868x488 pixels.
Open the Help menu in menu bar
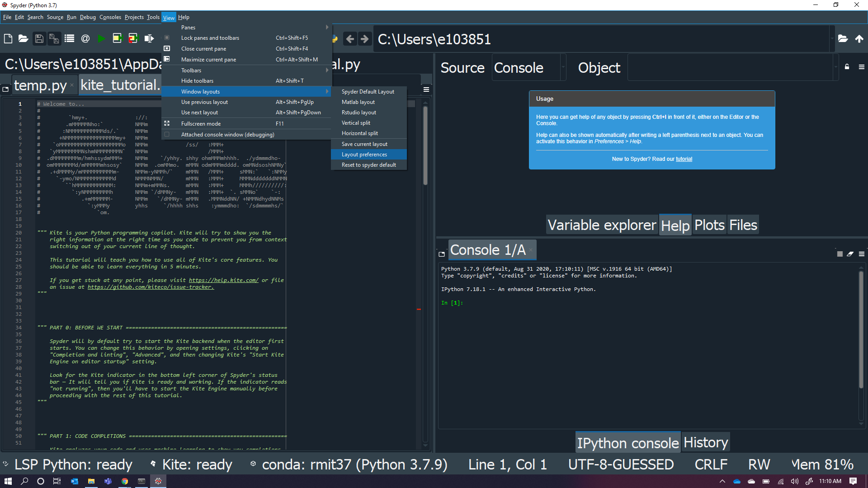coord(184,17)
